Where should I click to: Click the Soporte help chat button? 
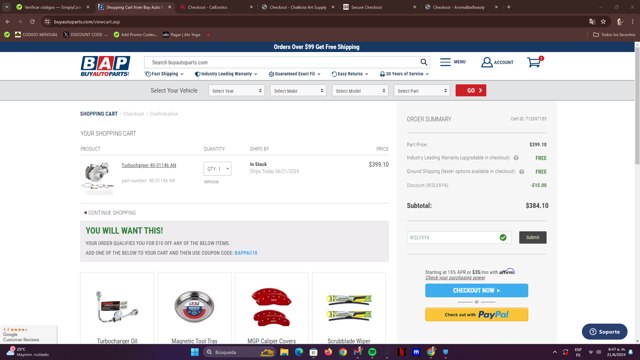[604, 331]
